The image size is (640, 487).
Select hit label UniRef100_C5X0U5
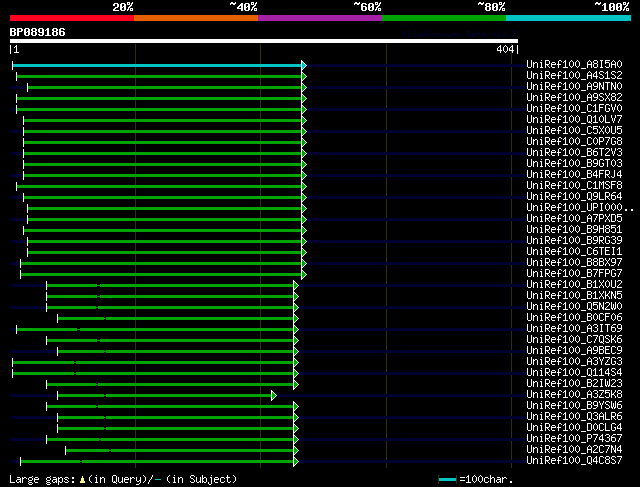tap(574, 130)
